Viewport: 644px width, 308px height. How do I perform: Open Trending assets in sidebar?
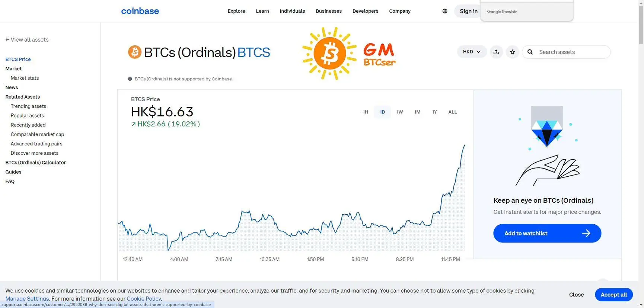pos(28,106)
